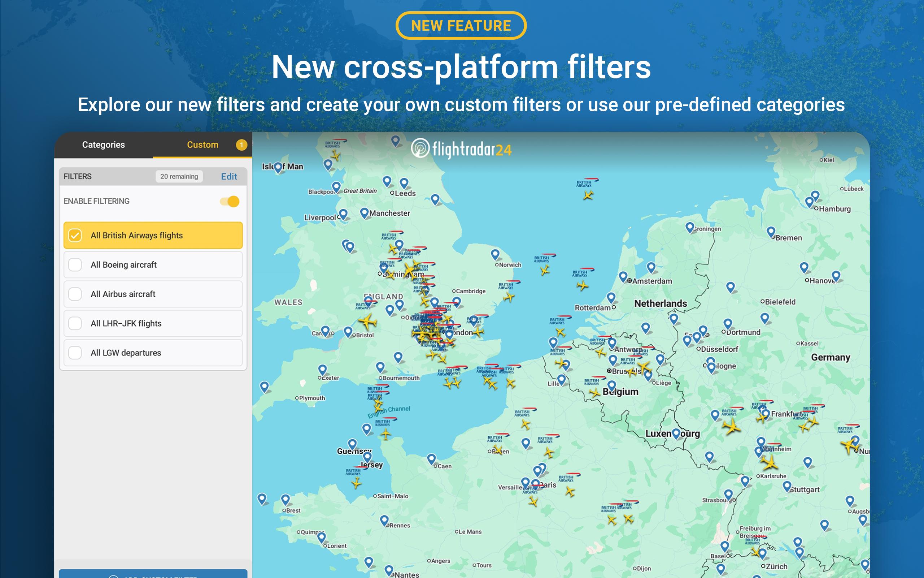Viewport: 924px width, 578px height.
Task: Click the large yellow plane below Mannheim
Action: point(769,462)
